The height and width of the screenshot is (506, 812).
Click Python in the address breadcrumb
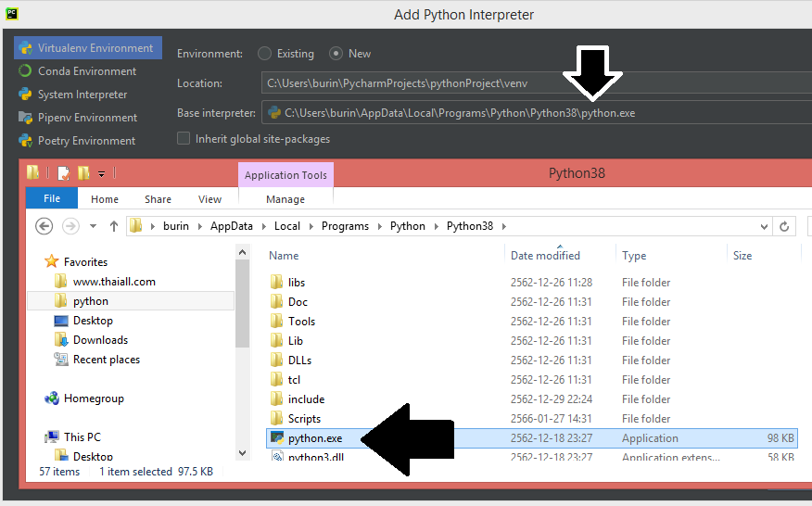408,226
